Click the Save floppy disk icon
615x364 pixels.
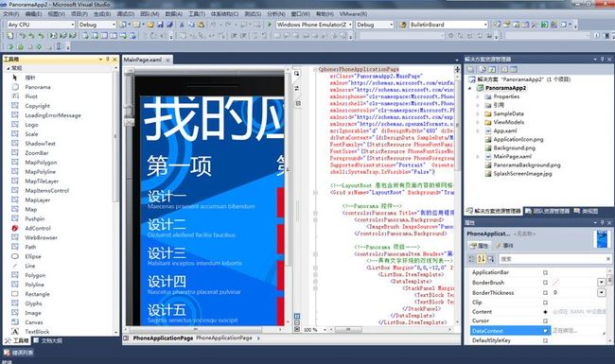tap(160, 25)
